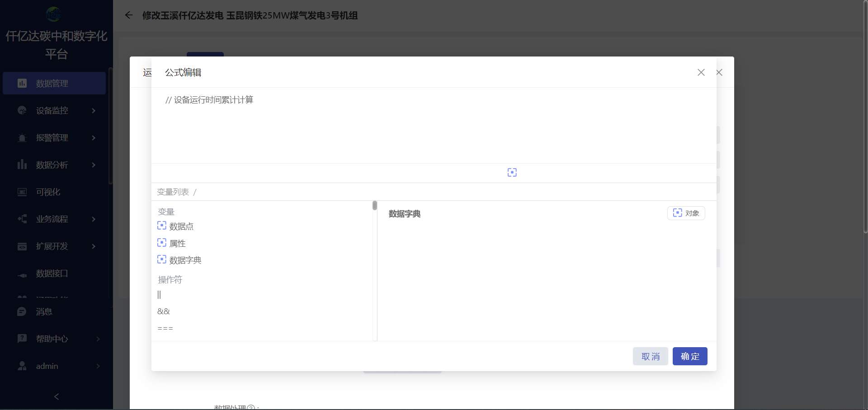Viewport: 868px width, 410px height.
Task: Open 可视化 in the sidebar
Action: [x=54, y=192]
